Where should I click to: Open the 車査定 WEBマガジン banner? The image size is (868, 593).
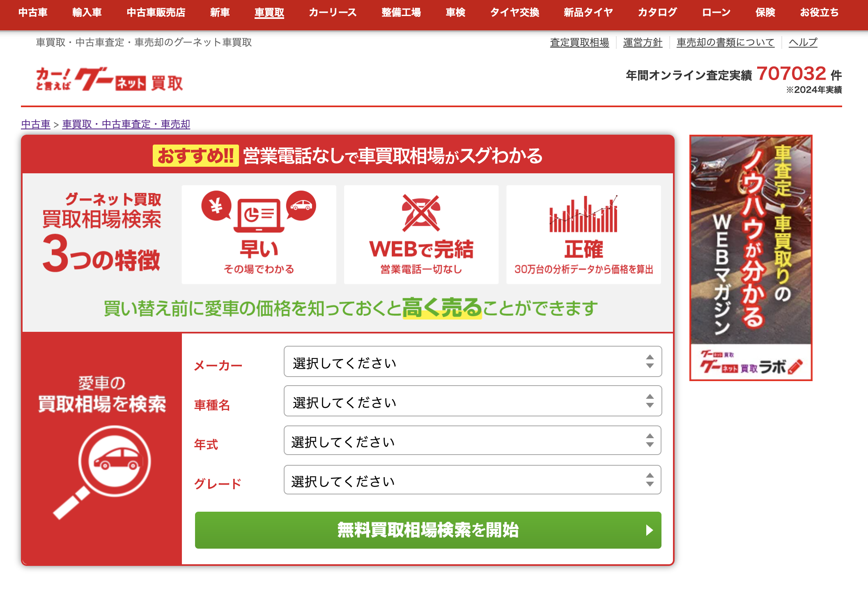[x=751, y=238]
